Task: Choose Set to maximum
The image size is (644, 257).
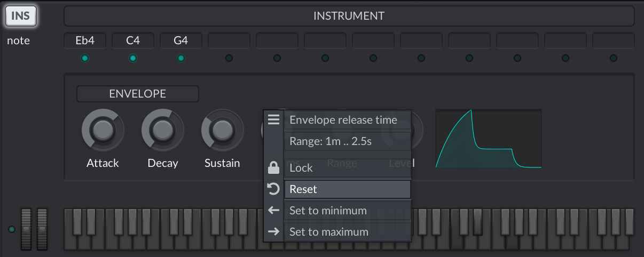Action: (x=348, y=232)
